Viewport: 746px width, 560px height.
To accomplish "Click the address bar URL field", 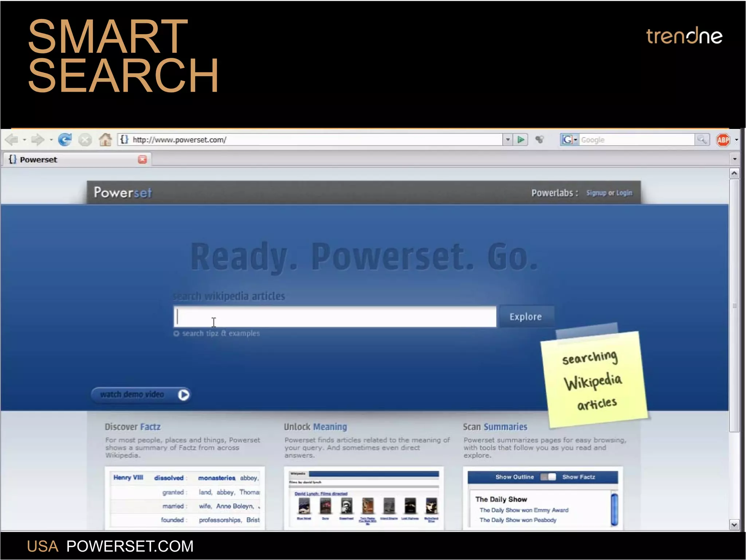I will click(310, 139).
